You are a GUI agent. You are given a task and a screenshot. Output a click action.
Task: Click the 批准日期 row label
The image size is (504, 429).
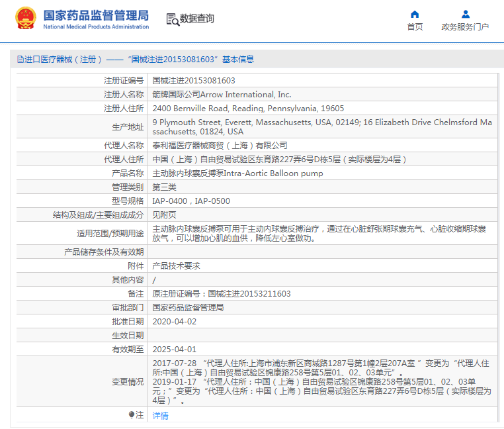coord(128,322)
